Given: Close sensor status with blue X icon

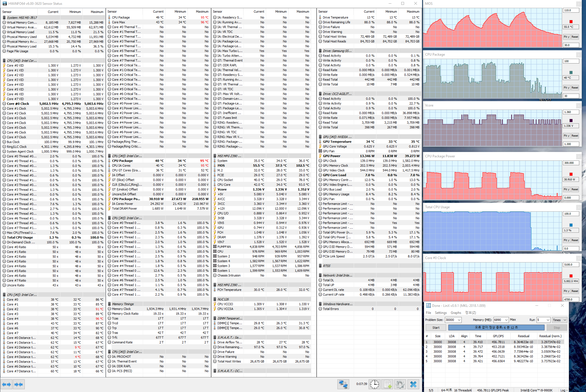Looking at the screenshot, I should click(x=413, y=384).
